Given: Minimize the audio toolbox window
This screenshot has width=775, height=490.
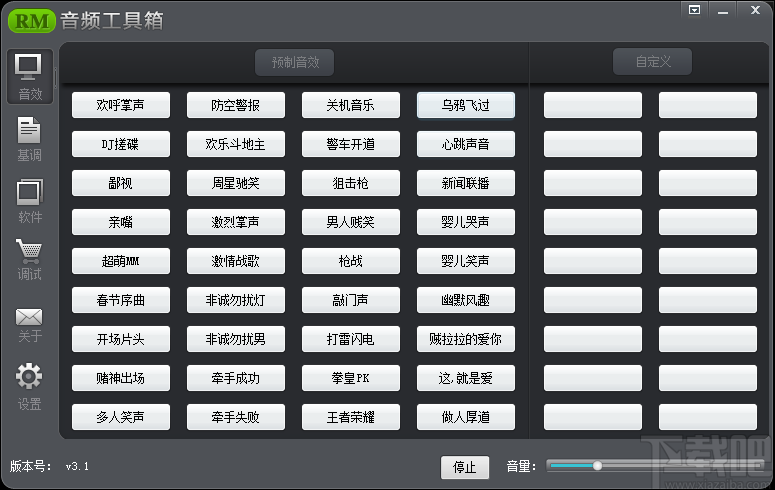Looking at the screenshot, I should click(x=723, y=10).
